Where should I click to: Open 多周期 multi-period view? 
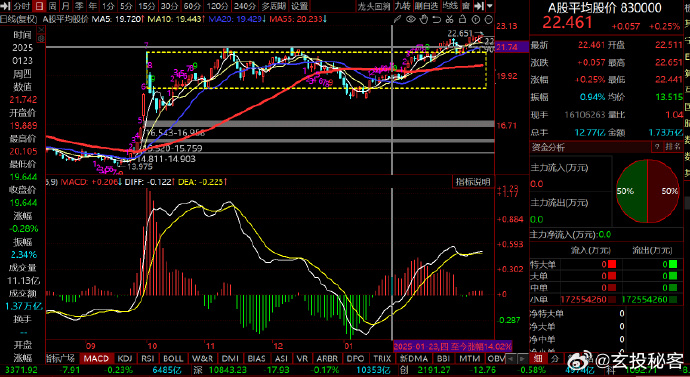[x=274, y=6]
